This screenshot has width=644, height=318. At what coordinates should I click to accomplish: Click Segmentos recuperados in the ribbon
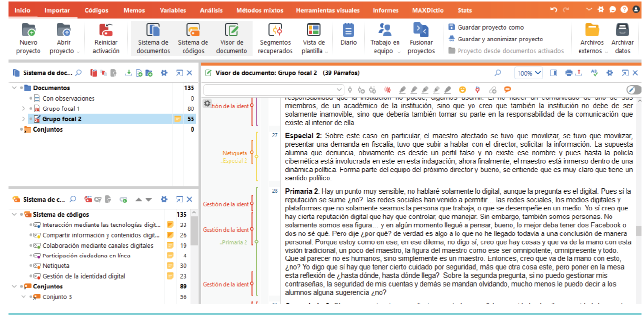[x=275, y=38]
